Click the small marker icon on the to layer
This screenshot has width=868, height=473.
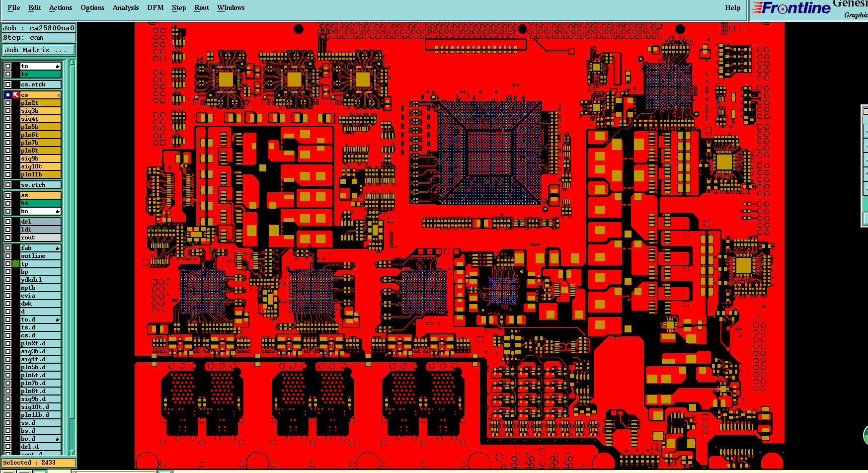pyautogui.click(x=58, y=66)
